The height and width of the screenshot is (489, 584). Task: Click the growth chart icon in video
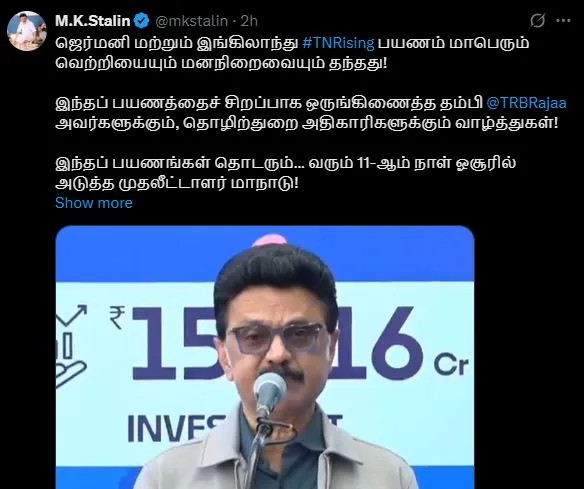[x=71, y=346]
